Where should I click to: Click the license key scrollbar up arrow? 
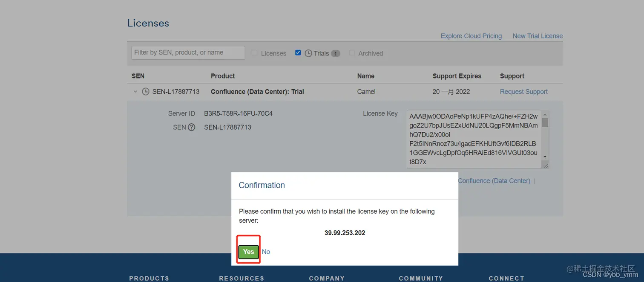point(545,114)
